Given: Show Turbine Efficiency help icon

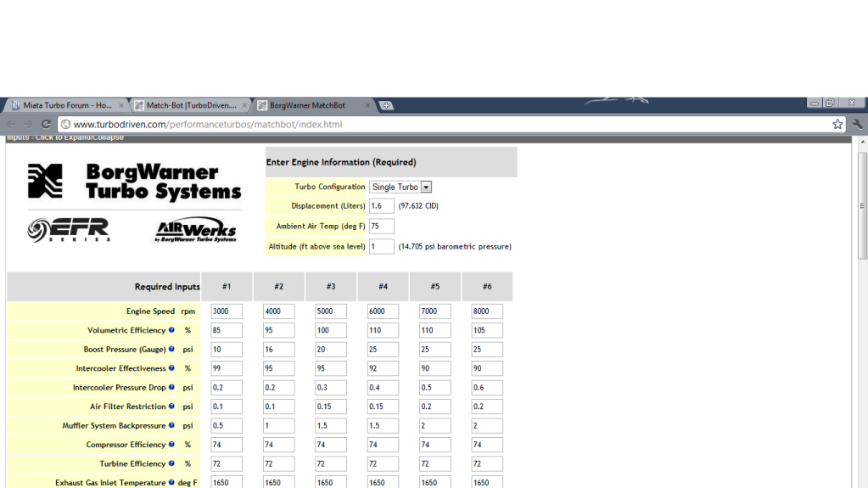Looking at the screenshot, I should 171,463.
